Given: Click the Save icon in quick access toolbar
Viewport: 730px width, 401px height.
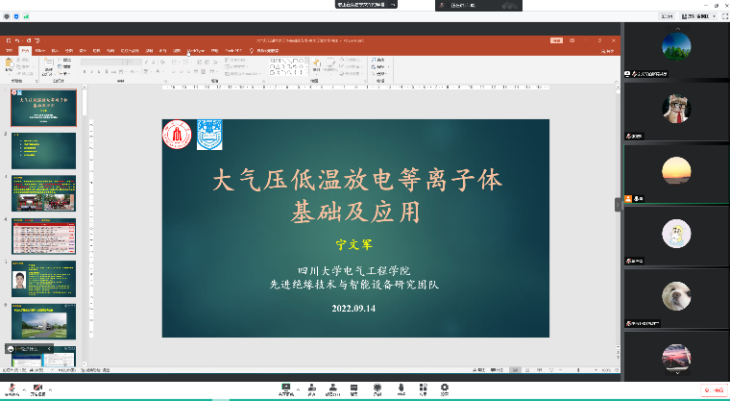Looking at the screenshot, I should point(8,40).
